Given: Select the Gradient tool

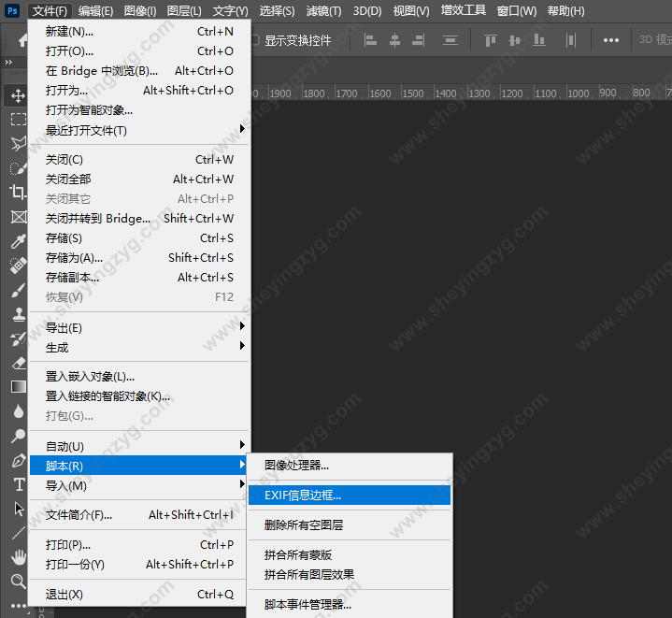Looking at the screenshot, I should [x=18, y=387].
